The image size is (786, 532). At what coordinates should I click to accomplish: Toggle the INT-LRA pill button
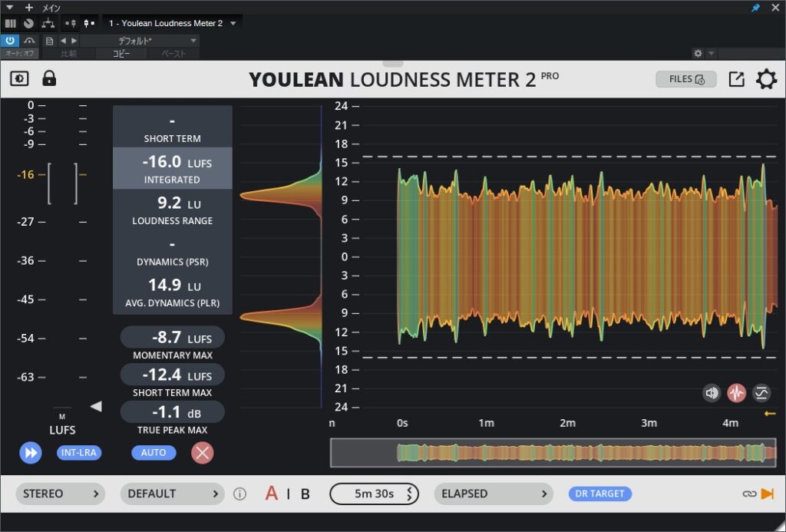point(79,453)
